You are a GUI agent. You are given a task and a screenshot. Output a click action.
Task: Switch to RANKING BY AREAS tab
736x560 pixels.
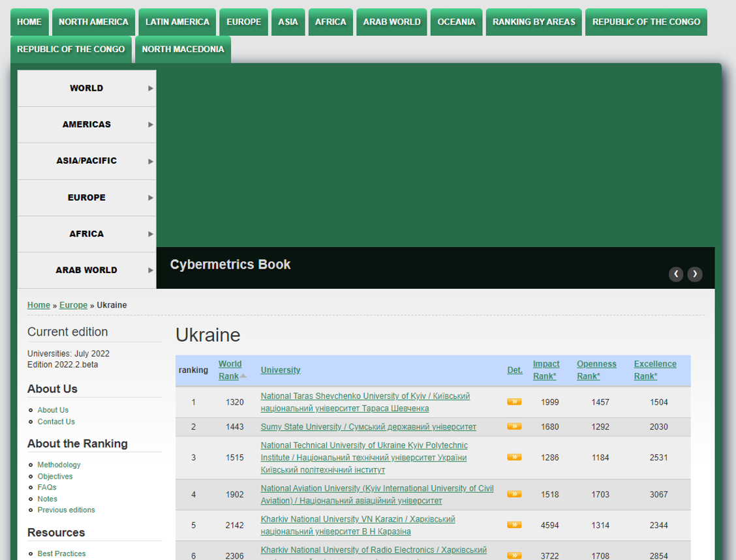coord(534,22)
